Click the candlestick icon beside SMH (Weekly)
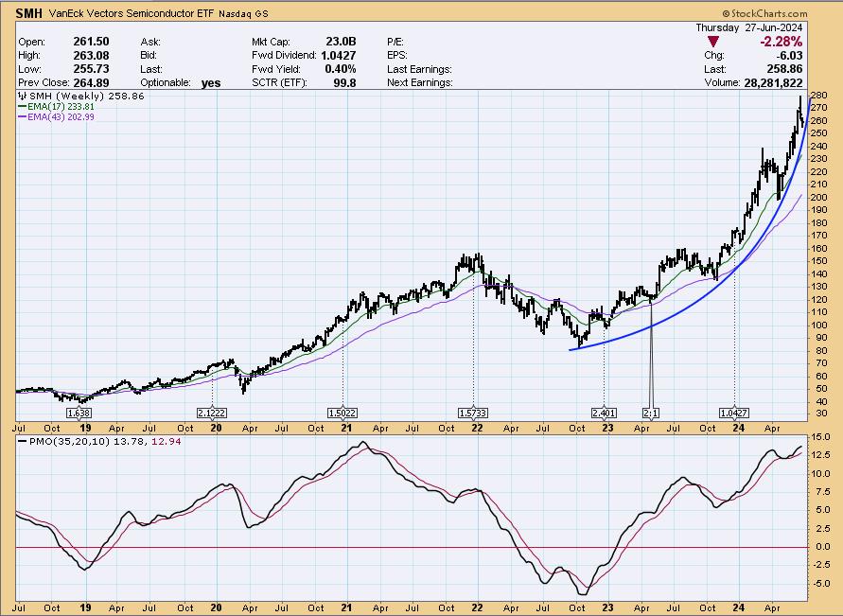 click(x=22, y=97)
